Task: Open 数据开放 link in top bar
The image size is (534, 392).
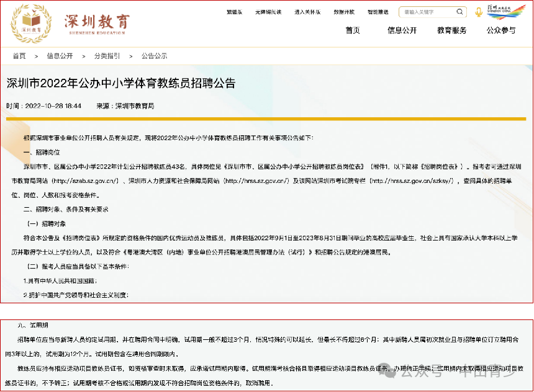Action: point(344,12)
